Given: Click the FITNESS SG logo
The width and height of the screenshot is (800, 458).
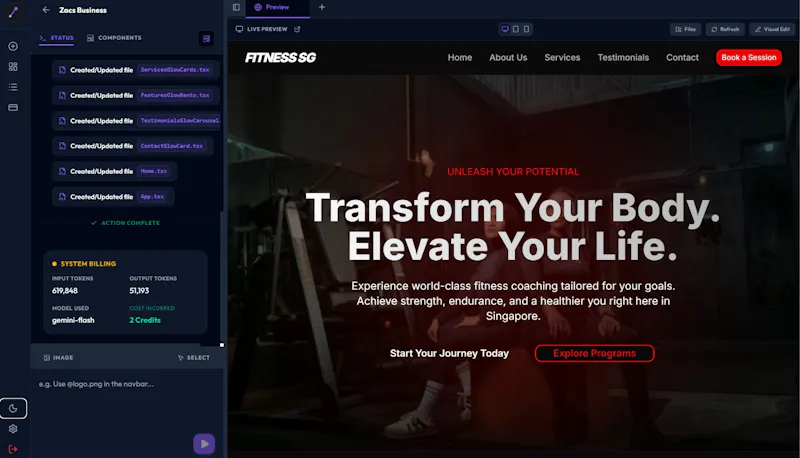Looking at the screenshot, I should [x=280, y=58].
